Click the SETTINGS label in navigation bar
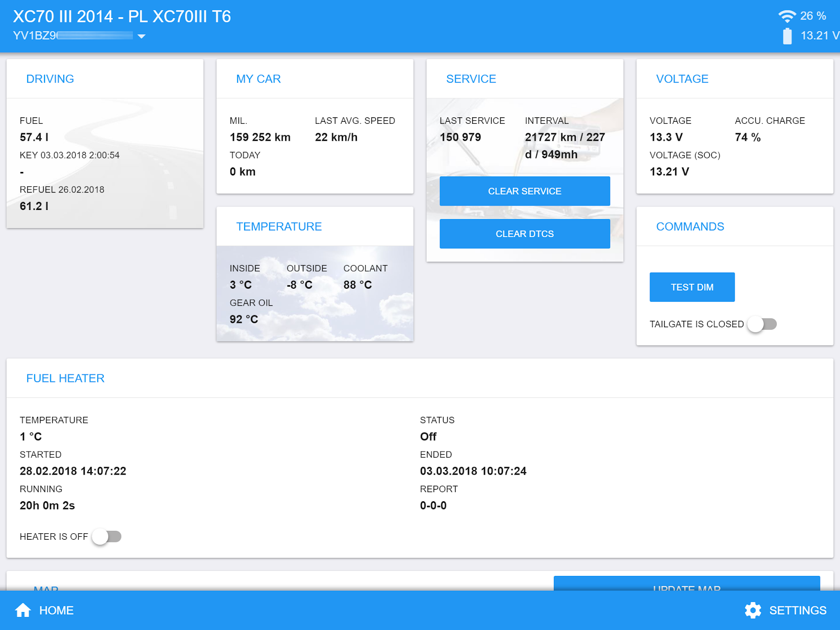 tap(797, 610)
